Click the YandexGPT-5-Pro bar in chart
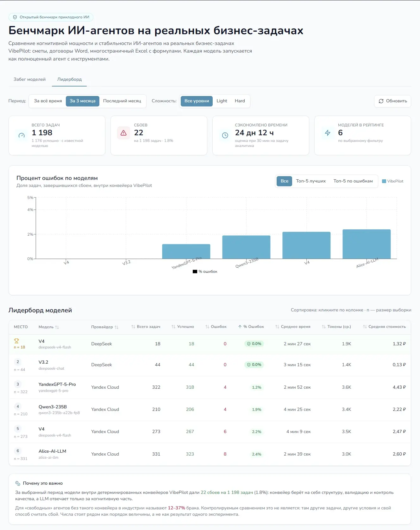This screenshot has height=530, width=420. [186, 252]
